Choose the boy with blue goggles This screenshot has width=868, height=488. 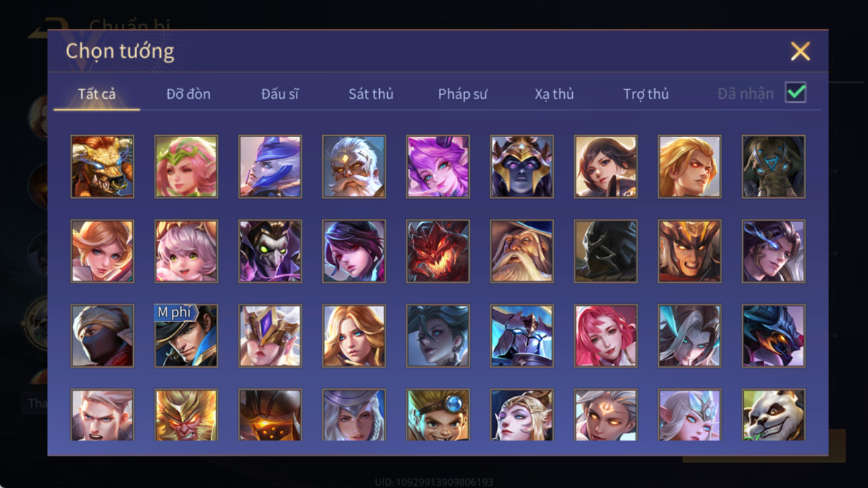[x=438, y=415]
